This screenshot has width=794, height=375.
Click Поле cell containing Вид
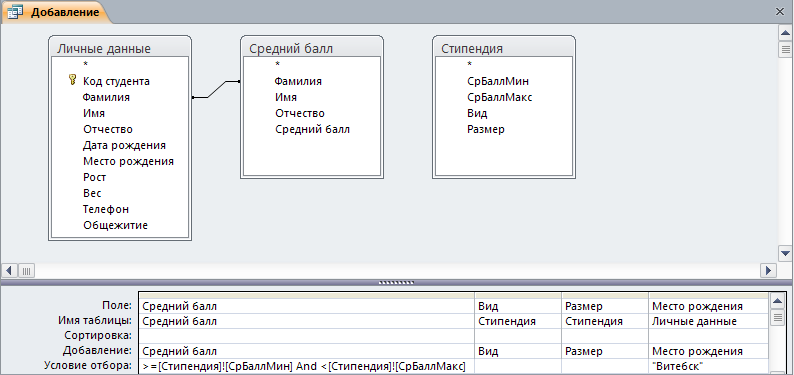coord(518,306)
